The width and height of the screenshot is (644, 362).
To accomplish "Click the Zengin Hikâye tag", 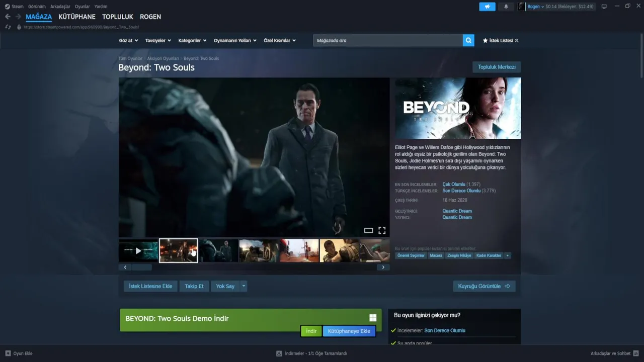I will pyautogui.click(x=459, y=255).
